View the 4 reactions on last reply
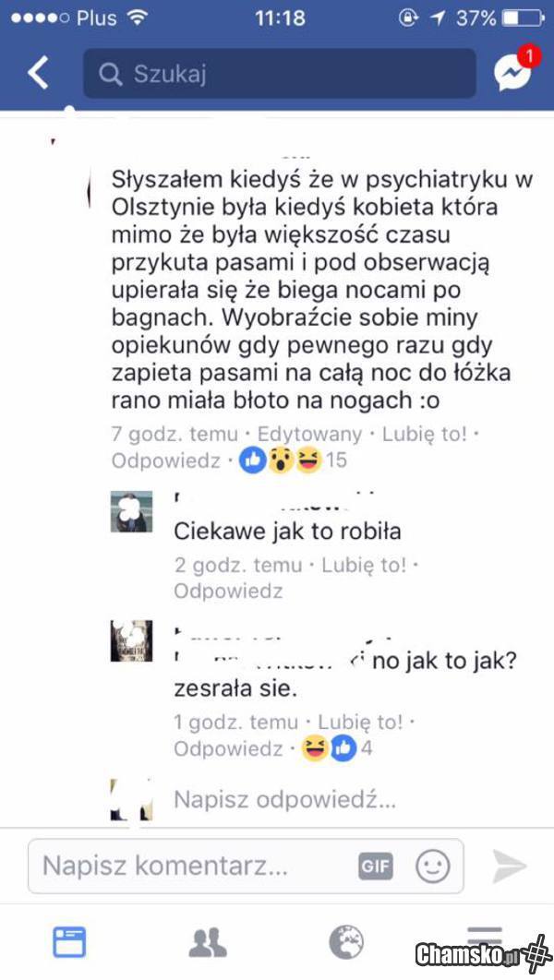Screen dimensions: 554x980 (x=337, y=748)
